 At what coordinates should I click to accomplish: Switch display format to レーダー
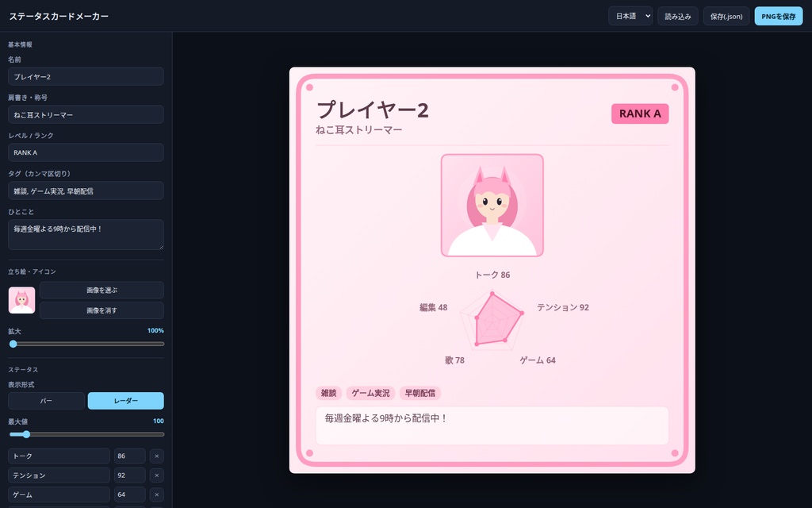tap(126, 401)
